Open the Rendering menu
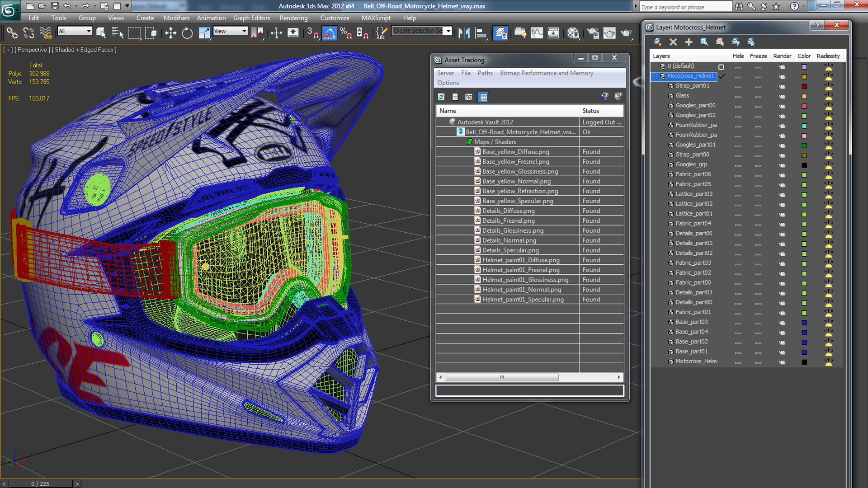868x488 pixels. tap(293, 18)
